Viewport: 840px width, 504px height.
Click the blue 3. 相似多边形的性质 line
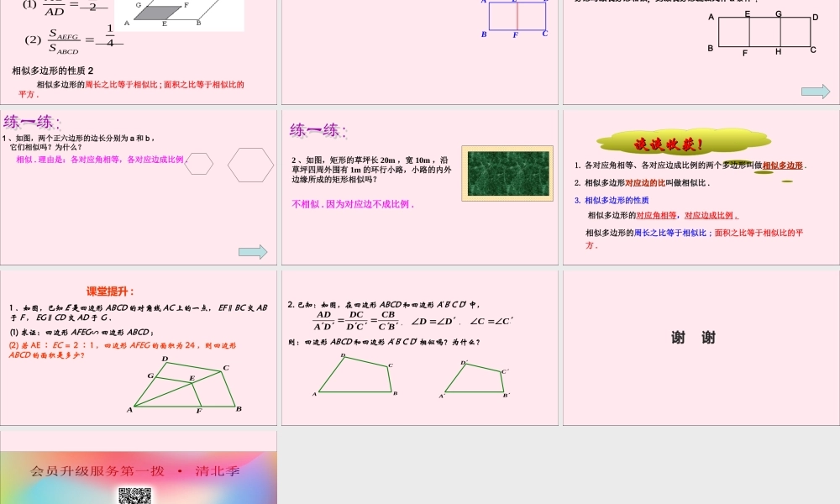[x=612, y=200]
